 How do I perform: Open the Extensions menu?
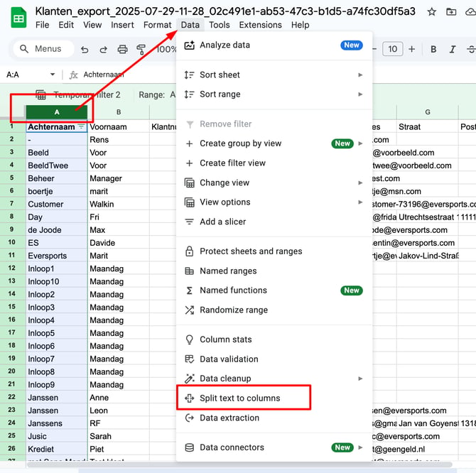click(260, 25)
